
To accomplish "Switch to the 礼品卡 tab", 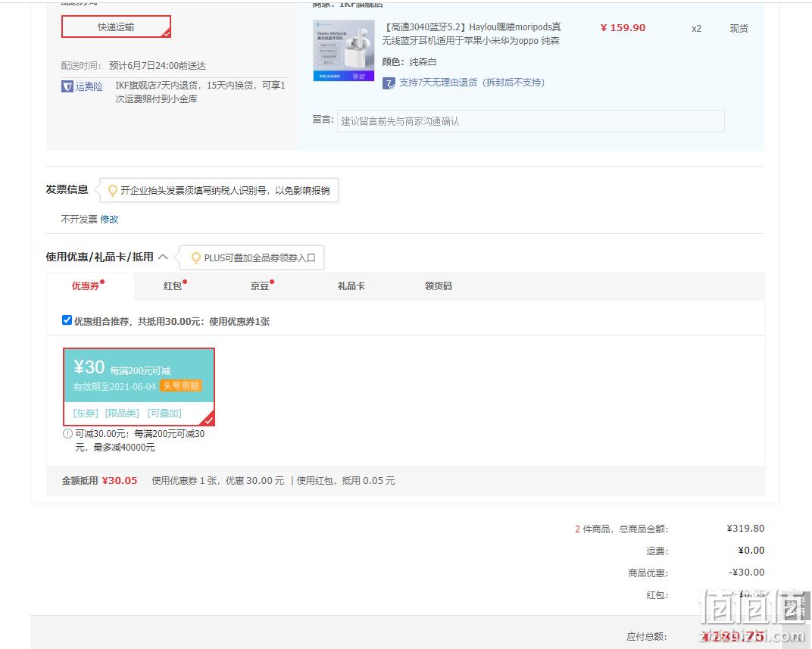I will (351, 285).
